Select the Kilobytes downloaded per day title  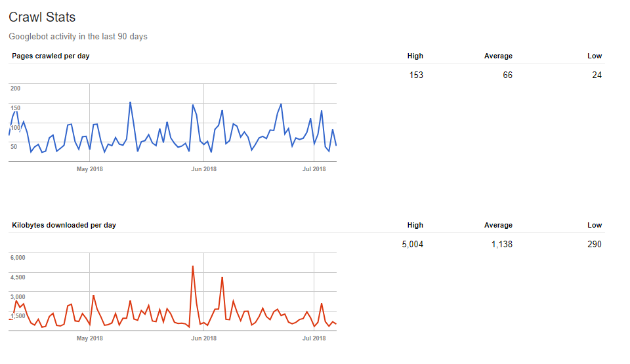tap(64, 225)
